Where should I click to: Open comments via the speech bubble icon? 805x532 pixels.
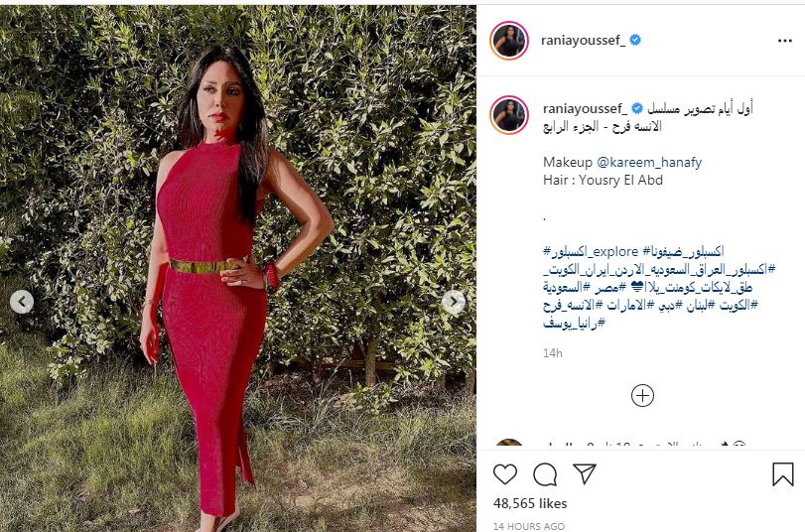tap(545, 474)
